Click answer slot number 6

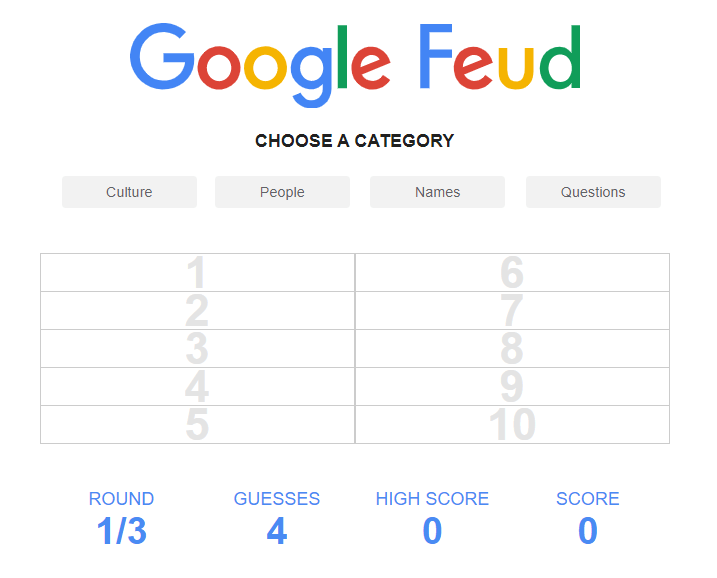[512, 273]
